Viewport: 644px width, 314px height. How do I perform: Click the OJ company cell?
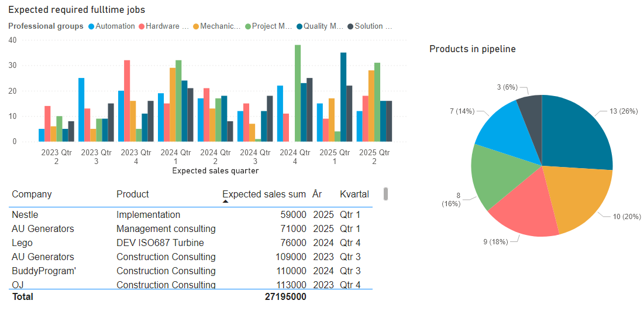(18, 285)
